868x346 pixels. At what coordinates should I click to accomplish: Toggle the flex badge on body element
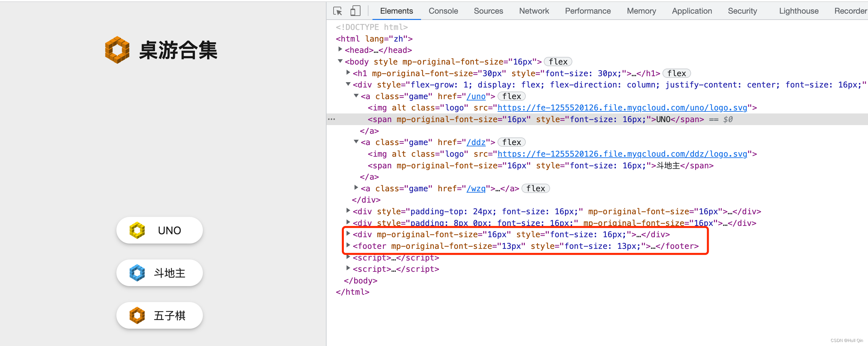pos(558,62)
